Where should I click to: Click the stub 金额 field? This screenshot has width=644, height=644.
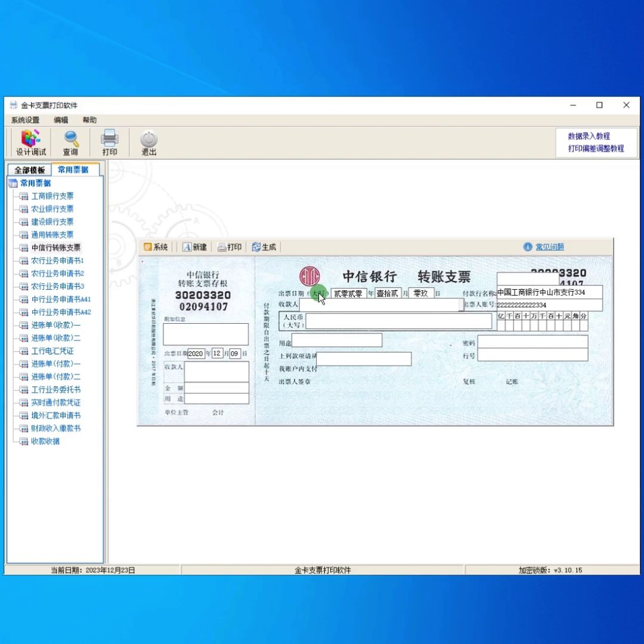(216, 388)
